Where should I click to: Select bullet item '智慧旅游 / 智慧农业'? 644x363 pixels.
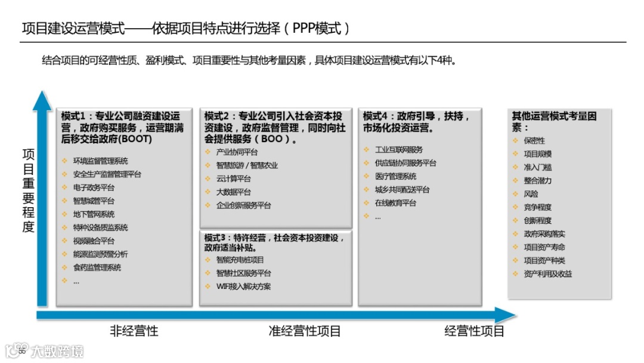[x=247, y=165]
